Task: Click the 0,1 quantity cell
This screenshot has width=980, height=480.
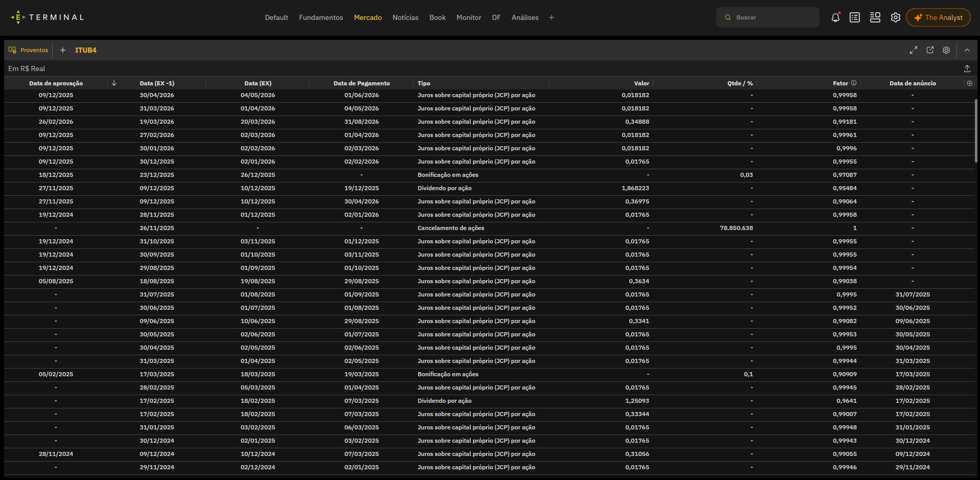Action: click(748, 374)
